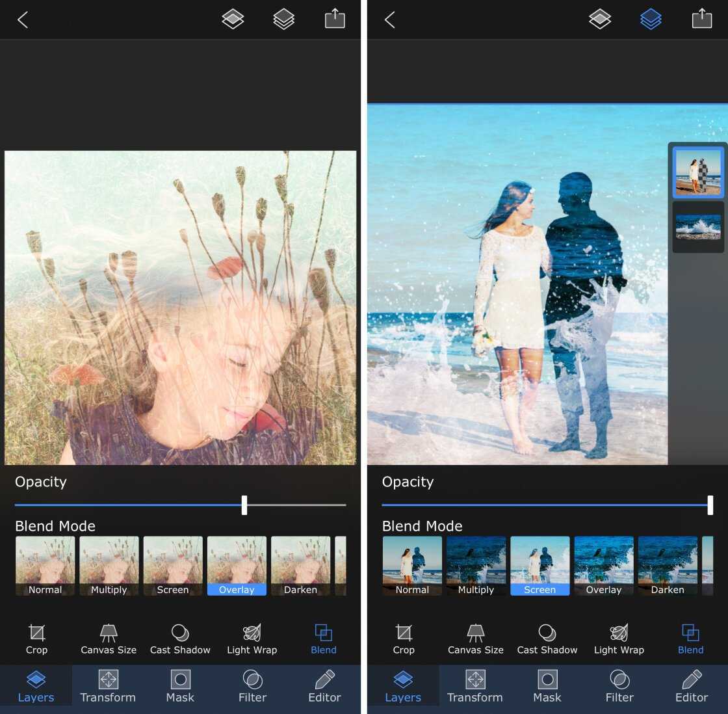The image size is (728, 714).
Task: Select Cast Shadow on the left screen
Action: 180,639
